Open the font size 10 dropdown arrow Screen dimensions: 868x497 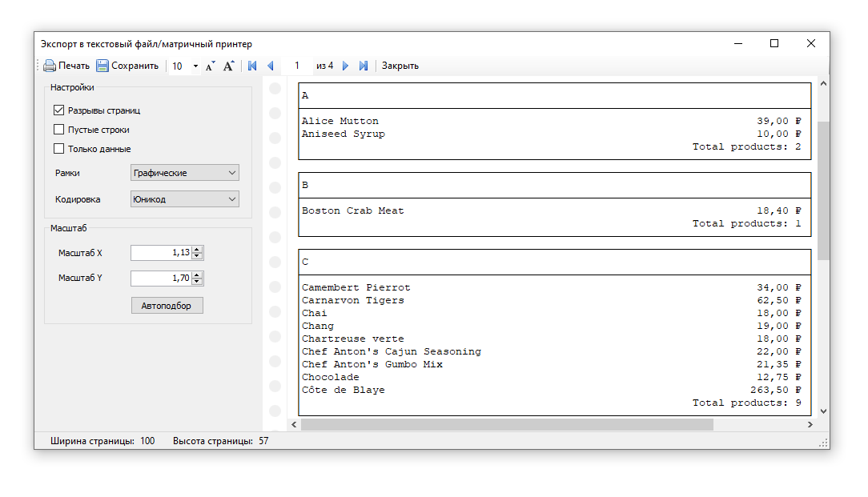click(195, 66)
